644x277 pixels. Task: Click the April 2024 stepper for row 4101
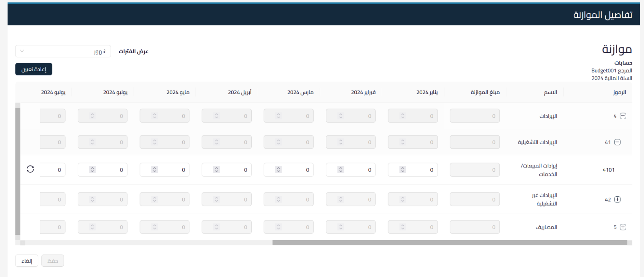[x=217, y=170]
